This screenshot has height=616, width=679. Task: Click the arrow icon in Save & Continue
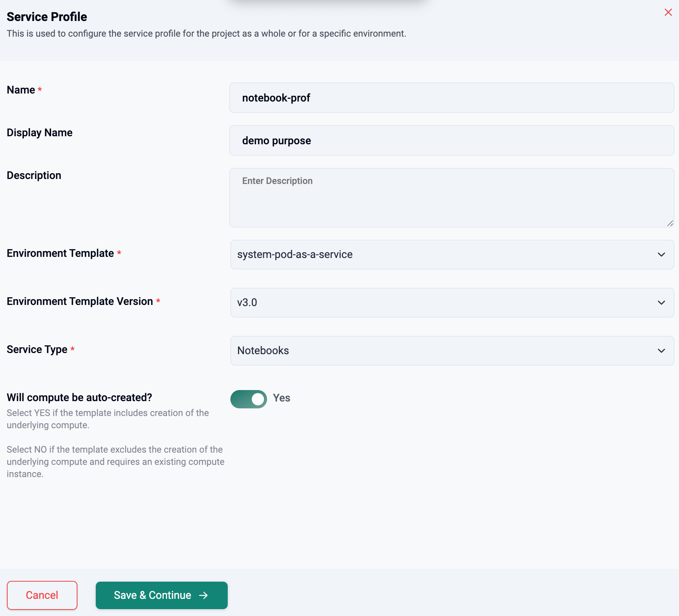(204, 595)
